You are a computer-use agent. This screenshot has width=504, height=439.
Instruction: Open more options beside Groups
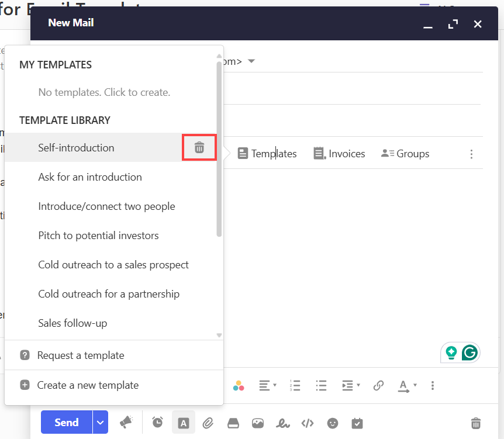(471, 154)
